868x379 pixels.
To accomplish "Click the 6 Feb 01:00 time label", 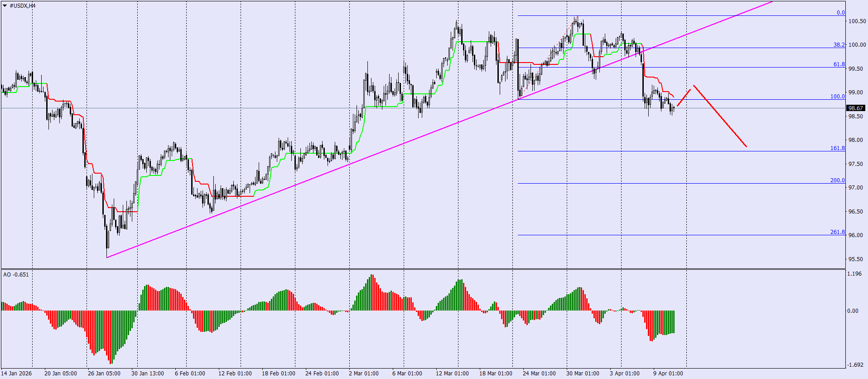I will tap(190, 374).
